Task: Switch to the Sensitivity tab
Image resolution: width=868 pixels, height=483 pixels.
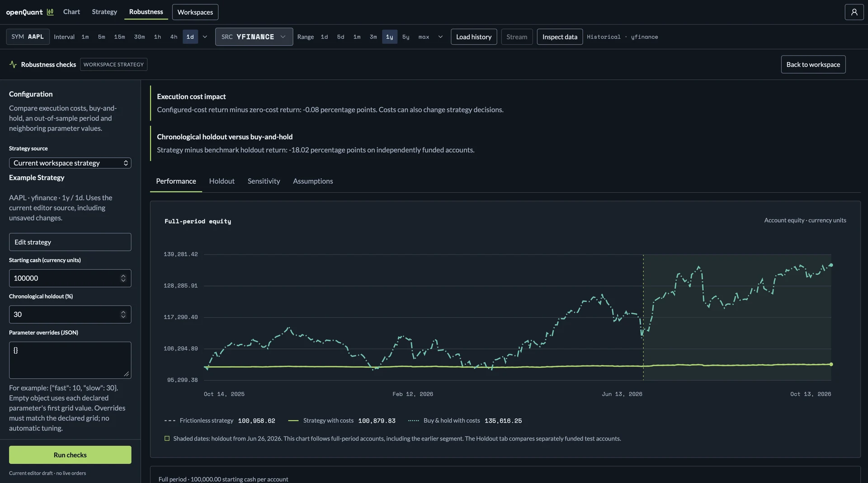Action: pos(264,181)
